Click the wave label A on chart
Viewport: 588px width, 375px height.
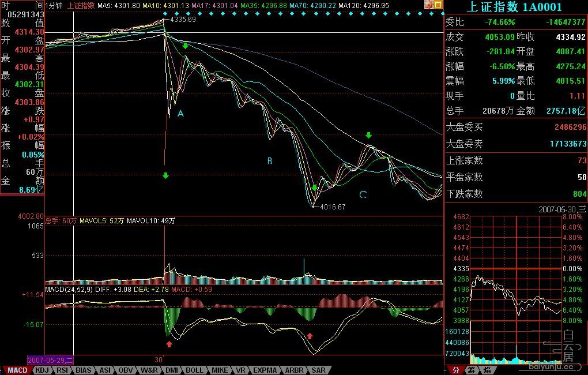point(180,113)
